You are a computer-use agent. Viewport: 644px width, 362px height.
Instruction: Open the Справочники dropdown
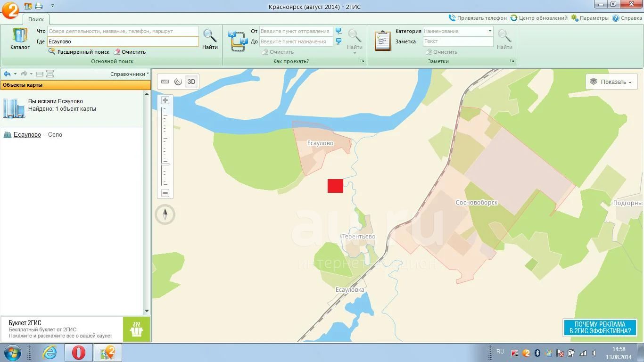(x=130, y=74)
